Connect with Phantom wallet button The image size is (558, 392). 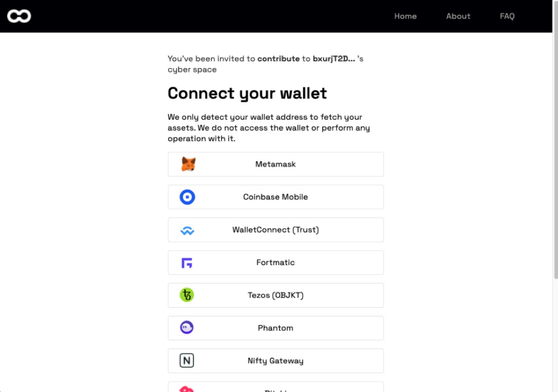click(276, 328)
